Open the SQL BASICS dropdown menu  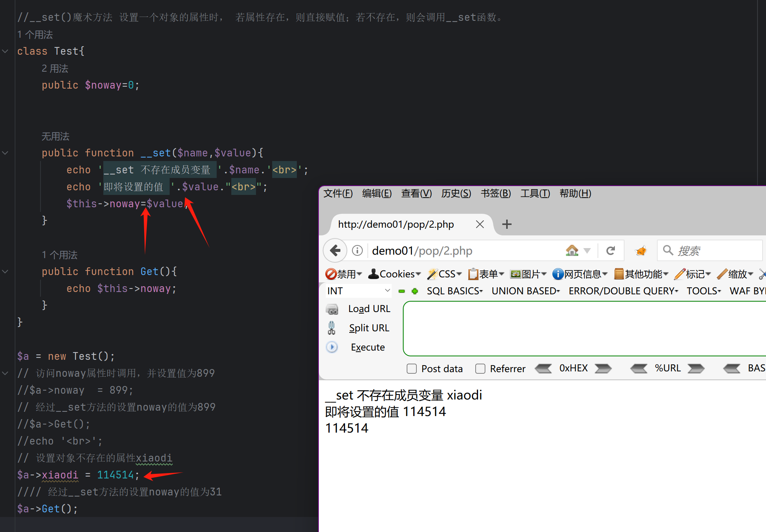455,291
